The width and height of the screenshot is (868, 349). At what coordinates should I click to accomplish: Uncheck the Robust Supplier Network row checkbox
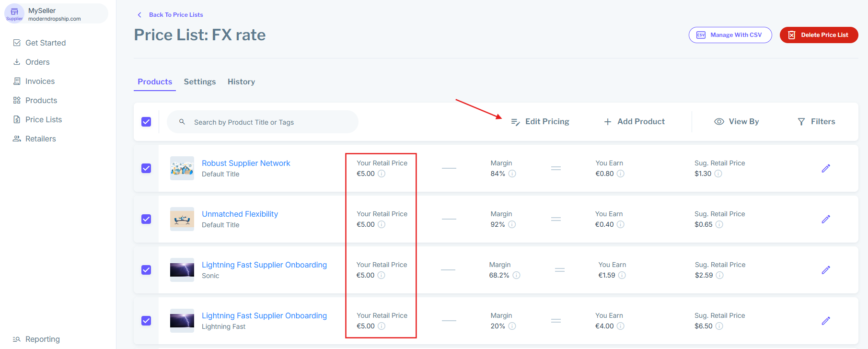point(146,168)
